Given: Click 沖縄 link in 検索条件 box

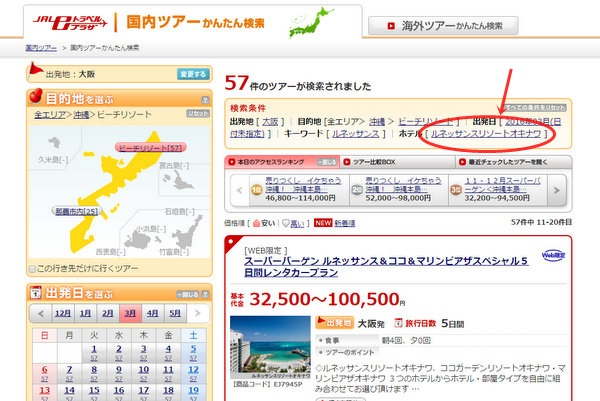Looking at the screenshot, I should tap(377, 122).
